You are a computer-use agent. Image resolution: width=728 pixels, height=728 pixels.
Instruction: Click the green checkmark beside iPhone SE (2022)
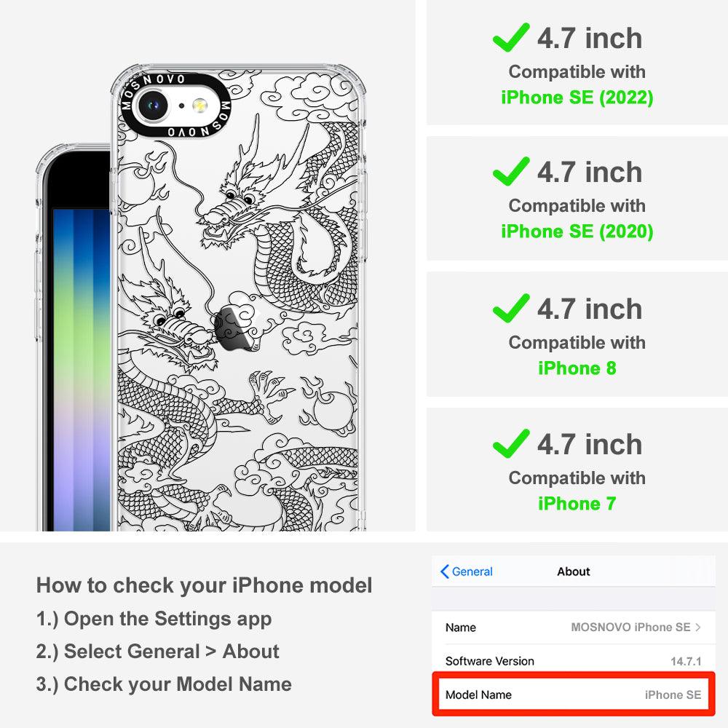[x=511, y=37]
